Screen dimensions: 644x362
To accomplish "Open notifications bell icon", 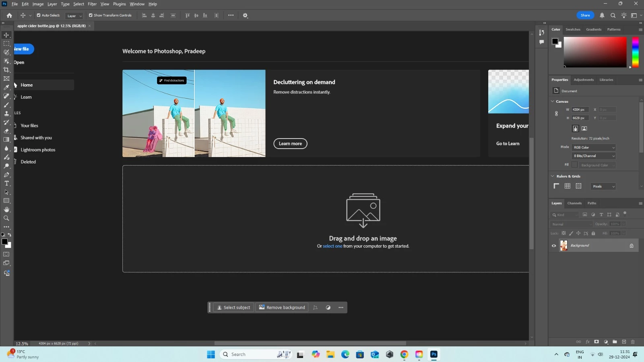I will tap(602, 15).
